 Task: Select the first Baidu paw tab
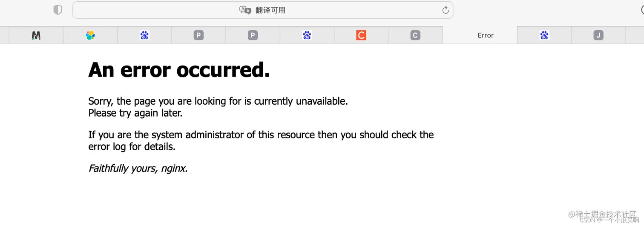144,35
